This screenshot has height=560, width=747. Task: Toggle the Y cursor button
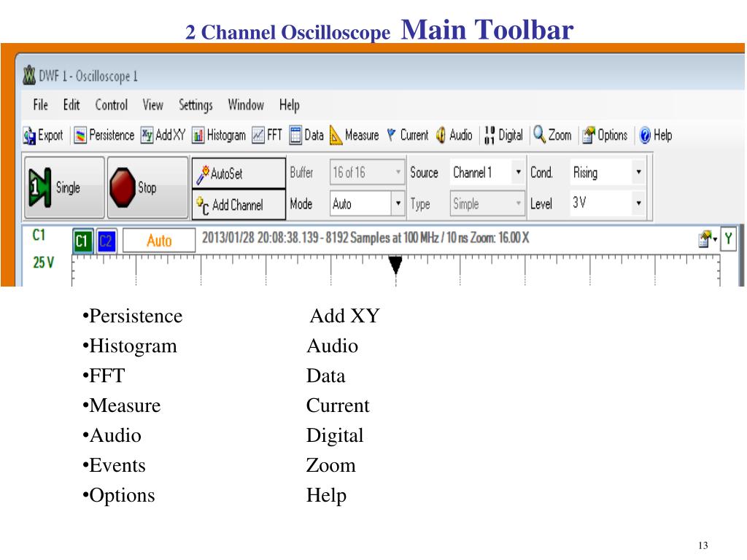(x=728, y=238)
